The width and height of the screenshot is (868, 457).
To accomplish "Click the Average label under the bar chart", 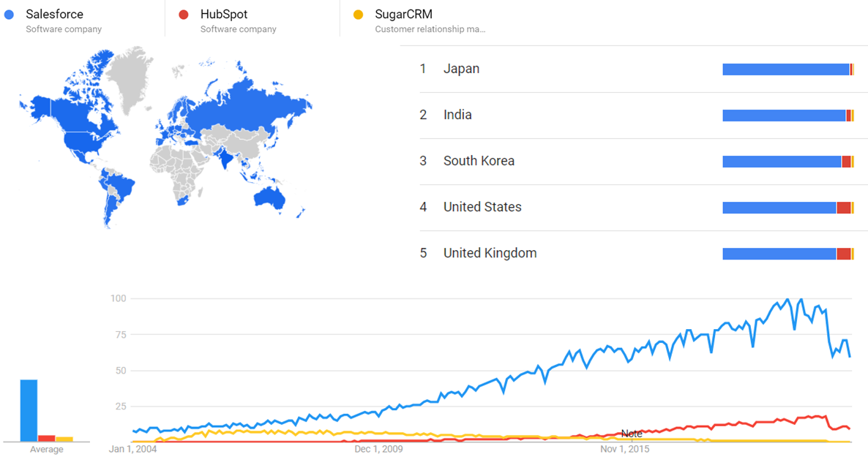I will (46, 449).
